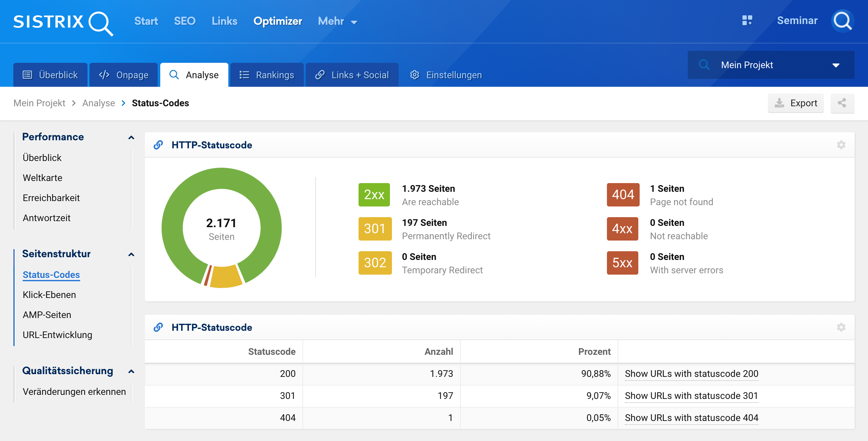Open the Mein Projekt project dropdown
This screenshot has width=868, height=441.
[771, 65]
